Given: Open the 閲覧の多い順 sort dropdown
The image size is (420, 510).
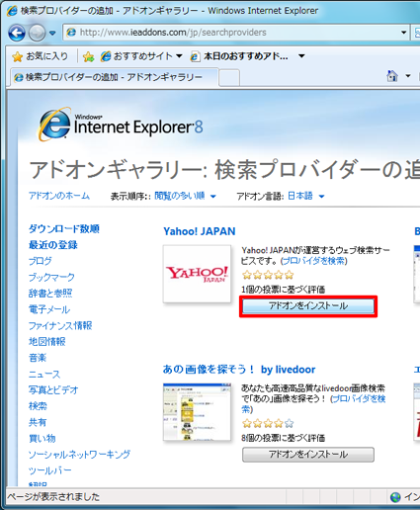Looking at the screenshot, I should pos(185,196).
